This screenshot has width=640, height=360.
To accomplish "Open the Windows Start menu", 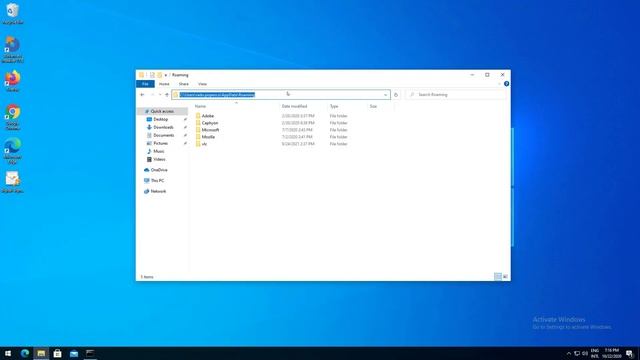I will (8, 353).
